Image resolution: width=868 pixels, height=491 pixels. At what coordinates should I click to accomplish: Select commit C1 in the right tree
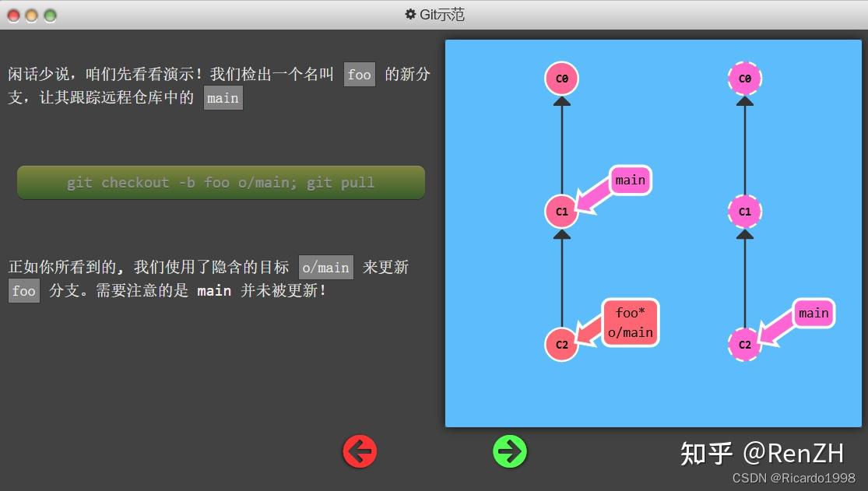[x=744, y=211]
